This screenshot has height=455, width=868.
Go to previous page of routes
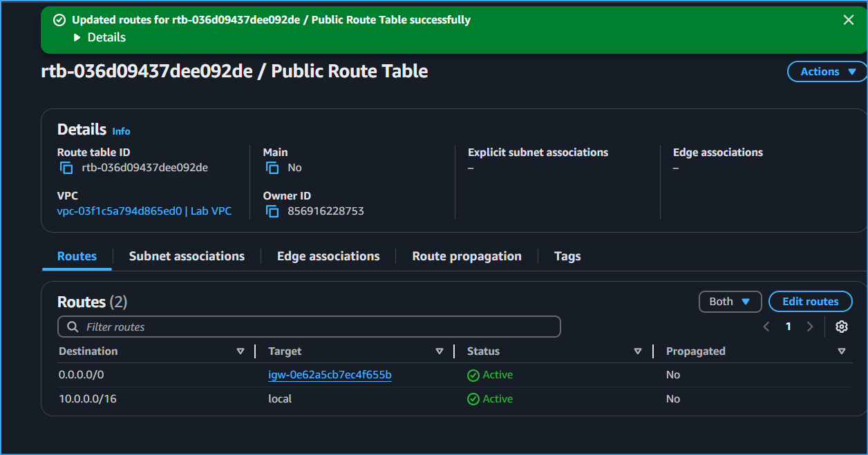(x=766, y=326)
